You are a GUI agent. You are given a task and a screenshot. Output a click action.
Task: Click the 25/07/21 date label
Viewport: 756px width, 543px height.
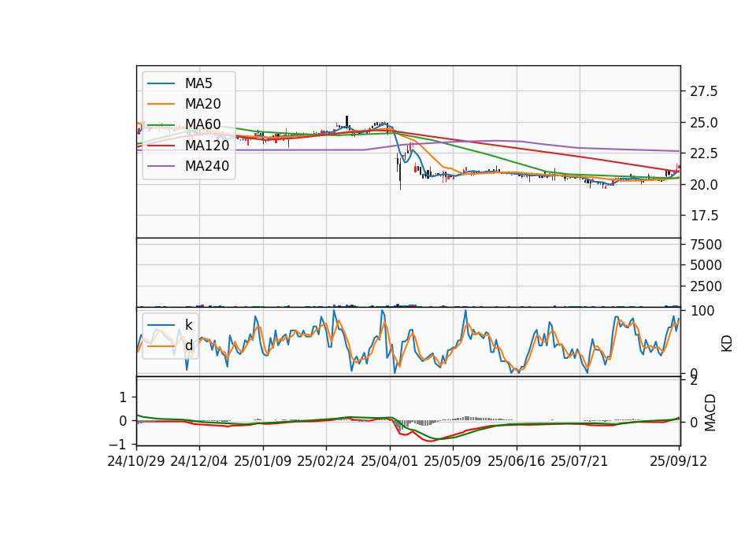tap(580, 461)
